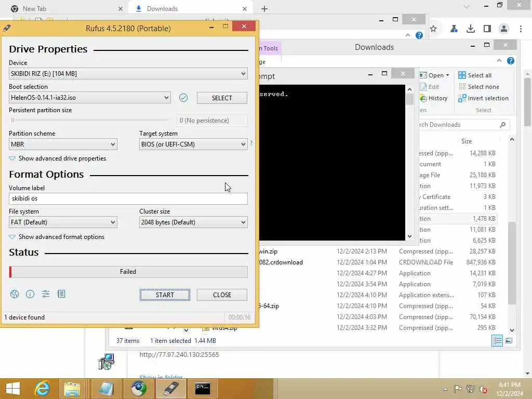Open Rufus USB icon on taskbar
Image resolution: width=532 pixels, height=399 pixels.
pos(171,389)
